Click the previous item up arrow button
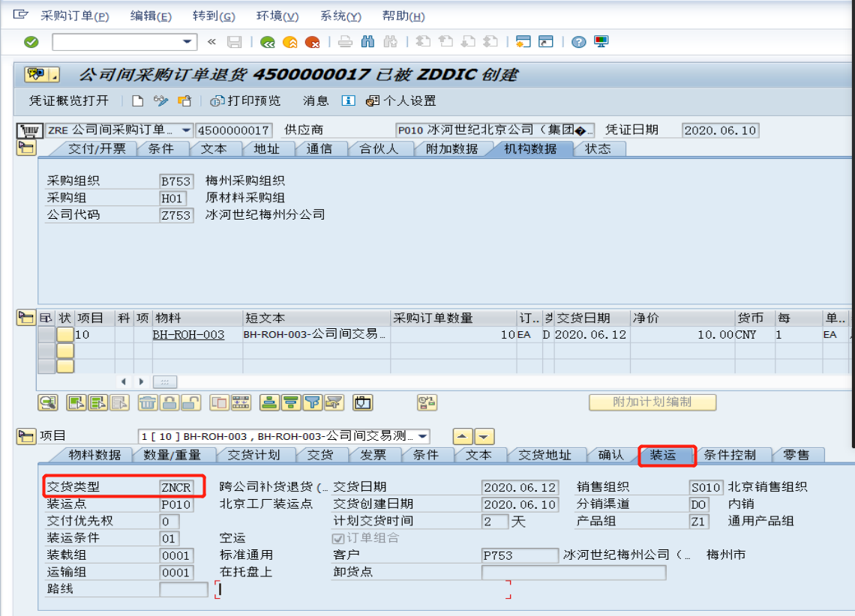855x616 pixels. 463,436
